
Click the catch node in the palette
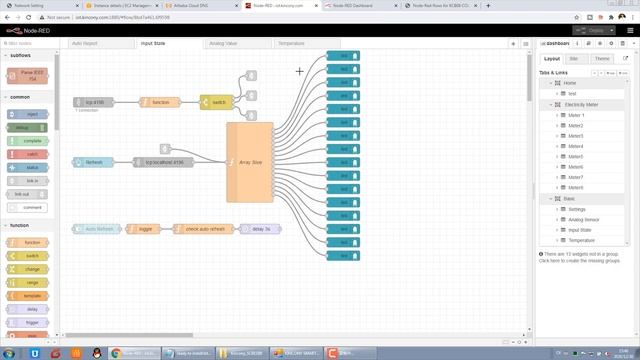[x=28, y=154]
